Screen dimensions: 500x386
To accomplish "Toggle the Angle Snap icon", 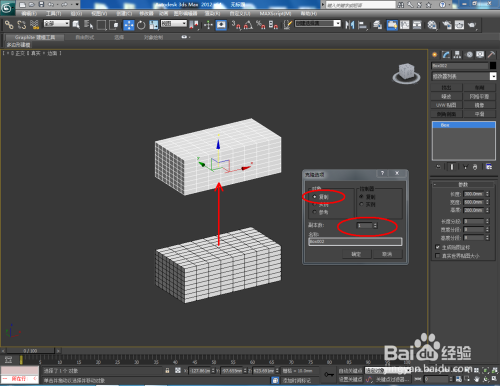I will [x=248, y=25].
